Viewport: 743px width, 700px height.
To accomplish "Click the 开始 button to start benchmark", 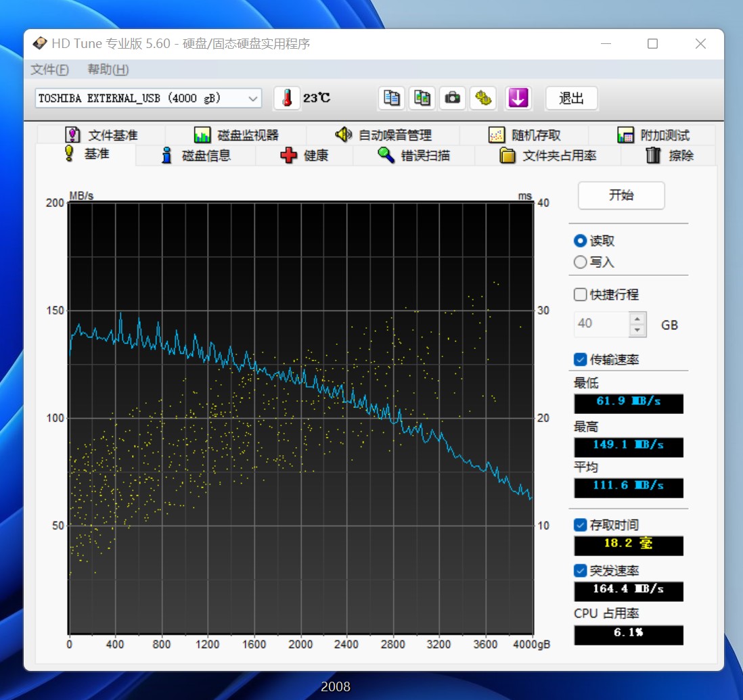I will click(621, 195).
